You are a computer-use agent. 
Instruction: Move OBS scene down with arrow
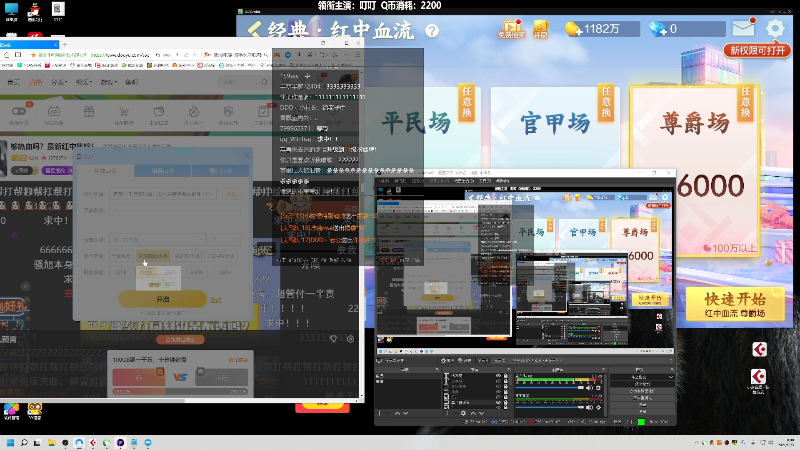406,413
